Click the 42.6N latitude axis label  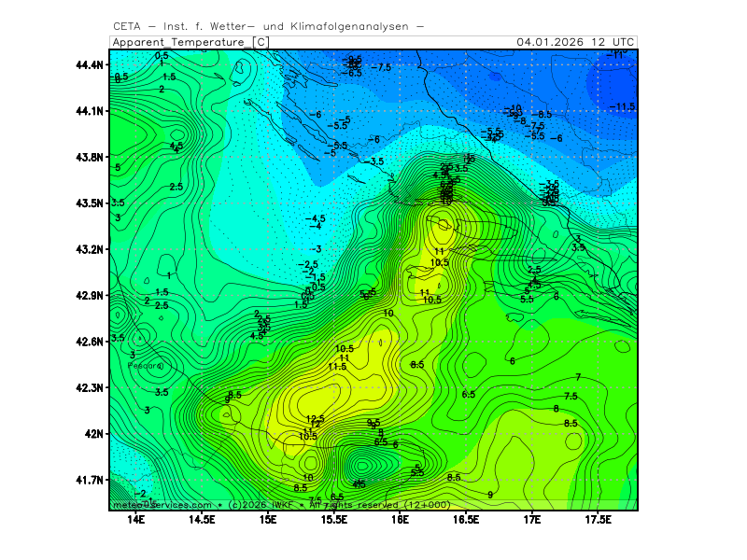coord(91,342)
